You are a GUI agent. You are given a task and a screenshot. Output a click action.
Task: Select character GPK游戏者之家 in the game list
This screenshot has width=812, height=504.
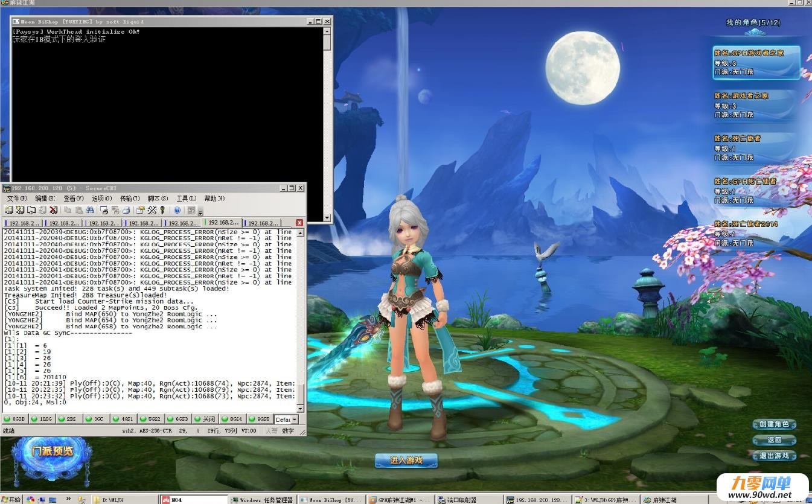pyautogui.click(x=756, y=62)
